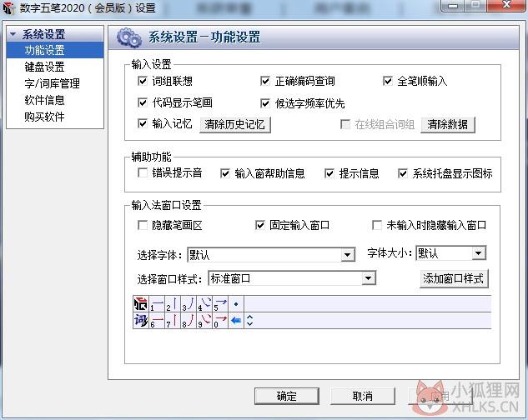Click stroke key 5 turning stroke
This screenshot has height=420, width=528.
(x=220, y=304)
